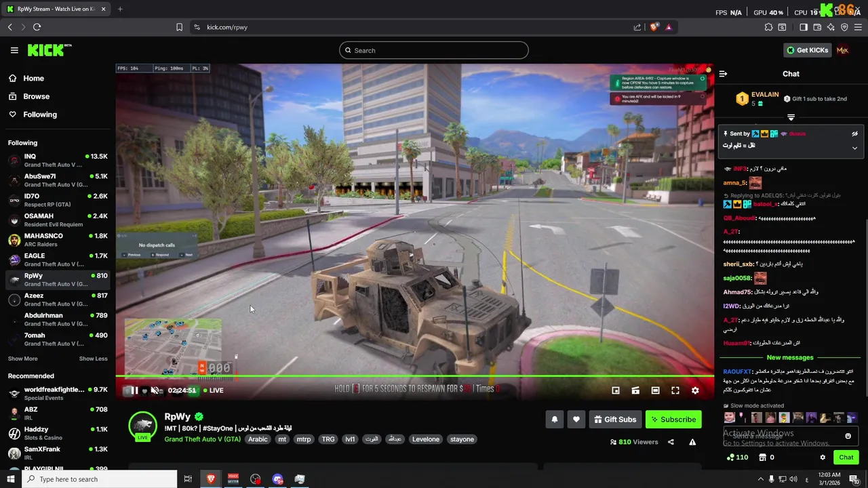868x488 pixels.
Task: Click the Gift Subs button
Action: point(615,420)
